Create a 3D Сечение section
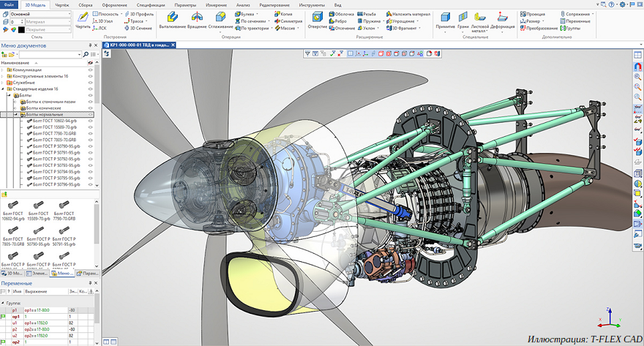 [x=138, y=29]
